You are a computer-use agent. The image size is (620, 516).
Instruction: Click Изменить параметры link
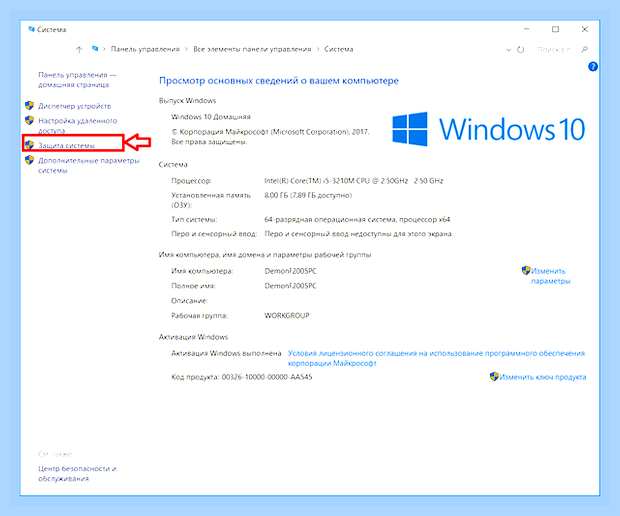point(550,276)
